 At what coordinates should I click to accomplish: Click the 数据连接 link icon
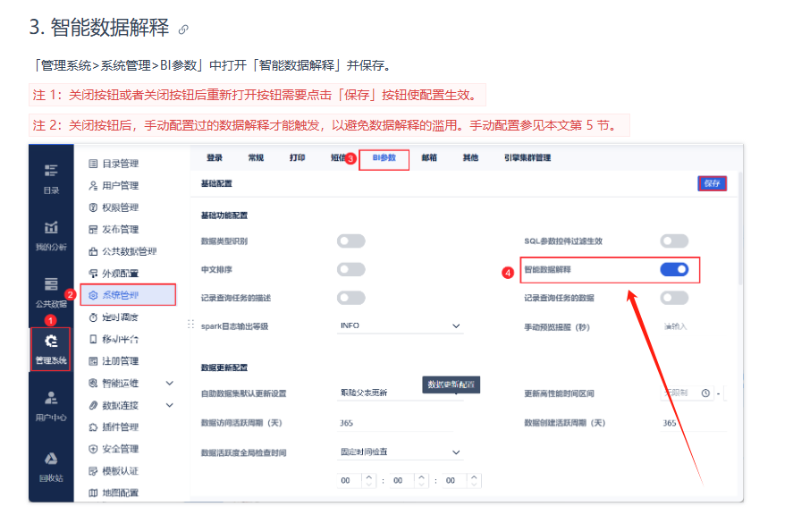point(93,405)
